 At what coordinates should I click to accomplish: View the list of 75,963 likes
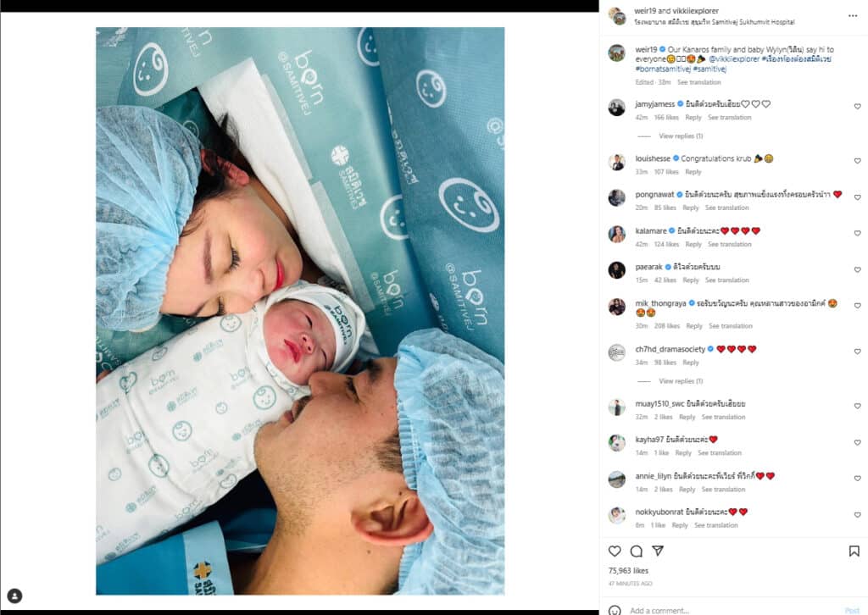coord(628,571)
